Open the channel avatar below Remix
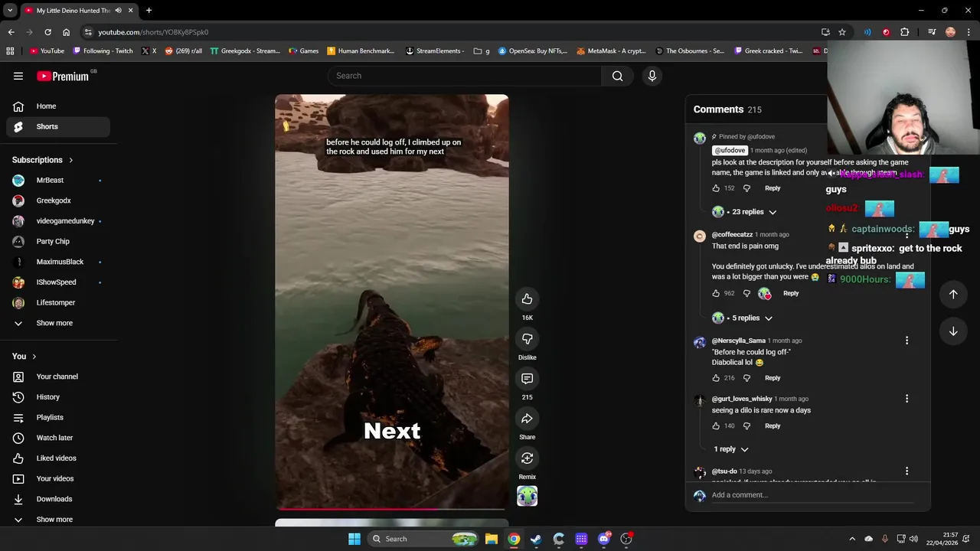 click(x=527, y=496)
